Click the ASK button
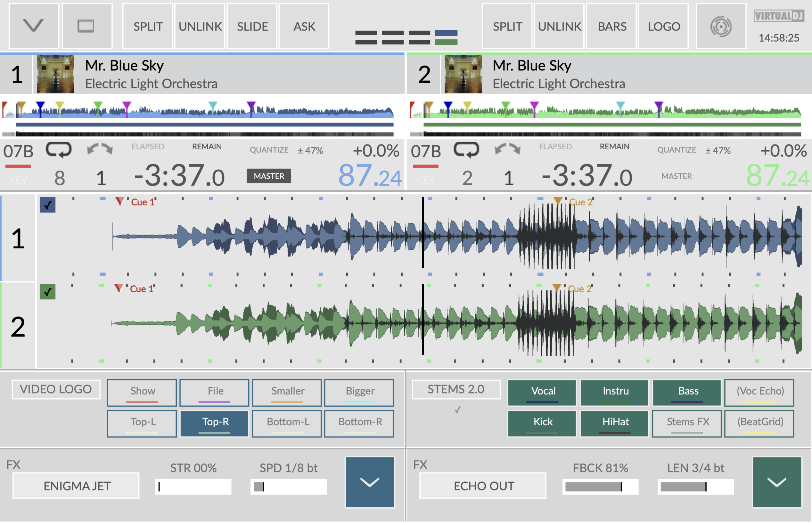The height and width of the screenshot is (525, 812). coord(304,26)
